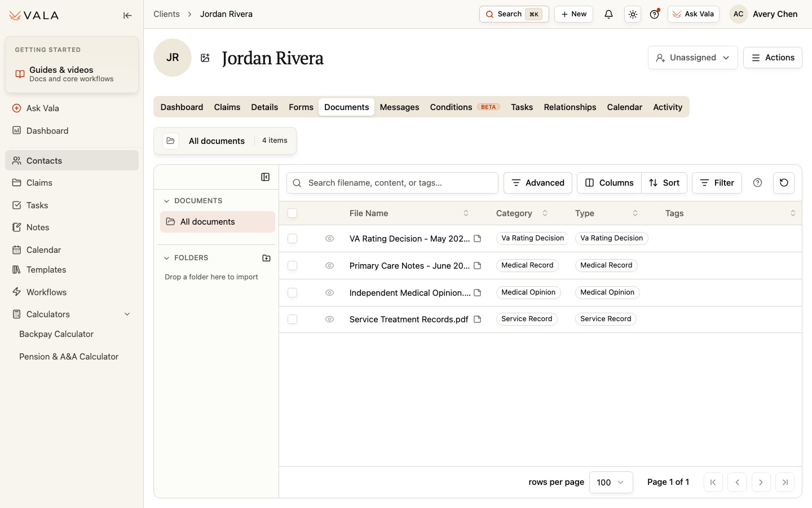Preview Service Treatment Records with eye icon

click(x=330, y=319)
